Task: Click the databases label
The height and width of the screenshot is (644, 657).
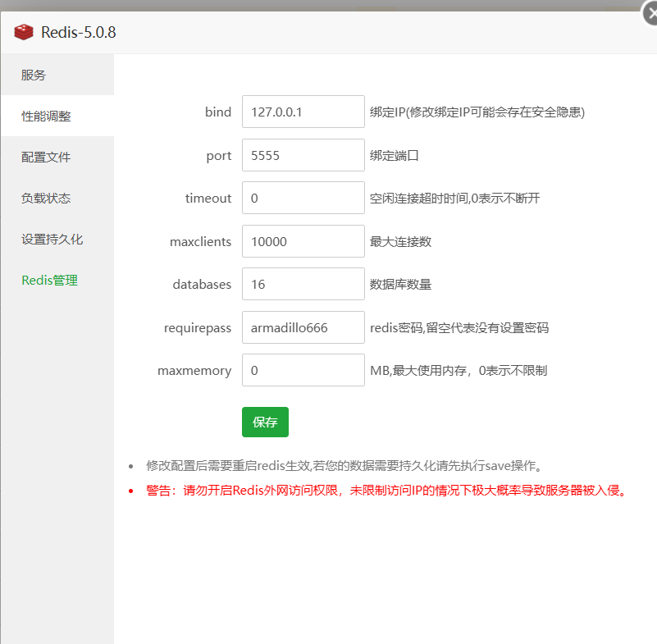Action: (x=202, y=285)
